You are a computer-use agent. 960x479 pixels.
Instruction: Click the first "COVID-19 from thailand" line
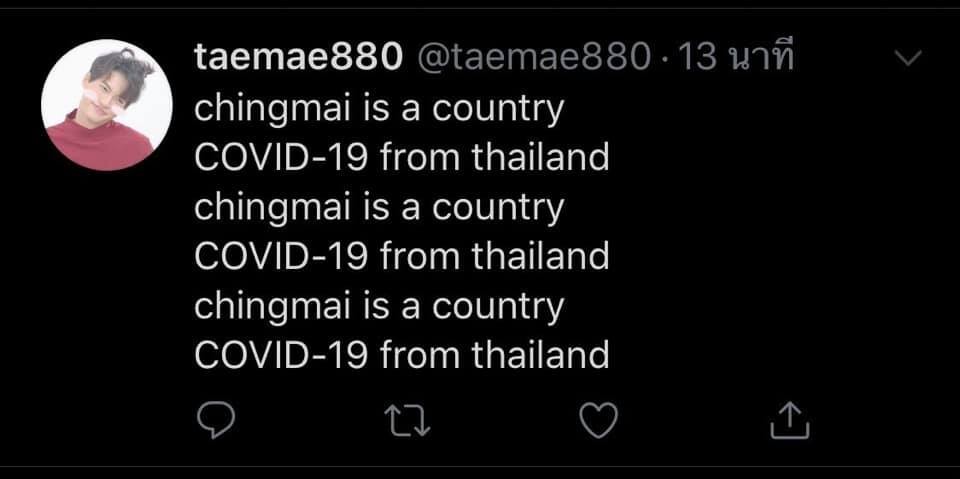[401, 158]
